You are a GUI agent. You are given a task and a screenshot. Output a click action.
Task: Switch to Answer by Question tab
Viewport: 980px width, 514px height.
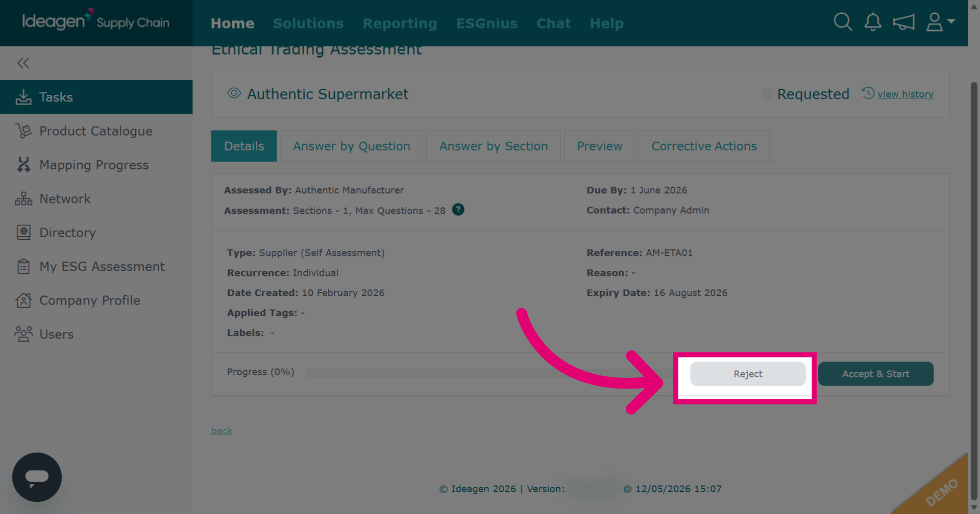pyautogui.click(x=352, y=146)
